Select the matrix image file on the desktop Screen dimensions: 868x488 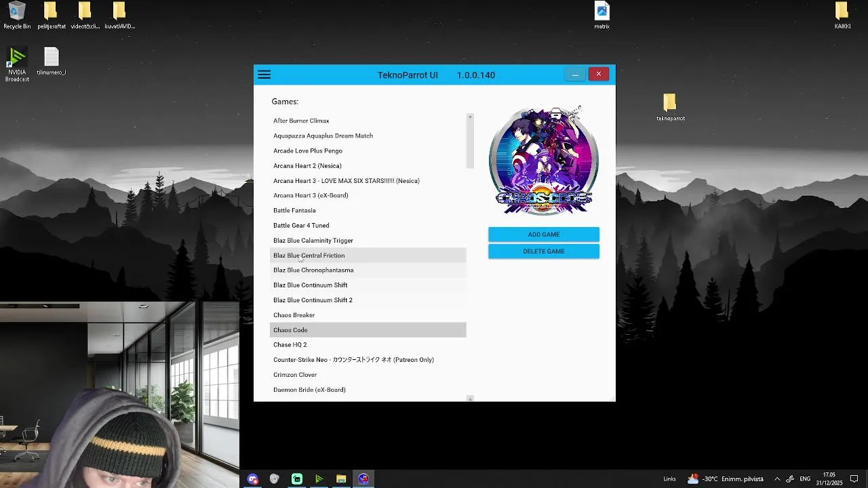tap(601, 16)
